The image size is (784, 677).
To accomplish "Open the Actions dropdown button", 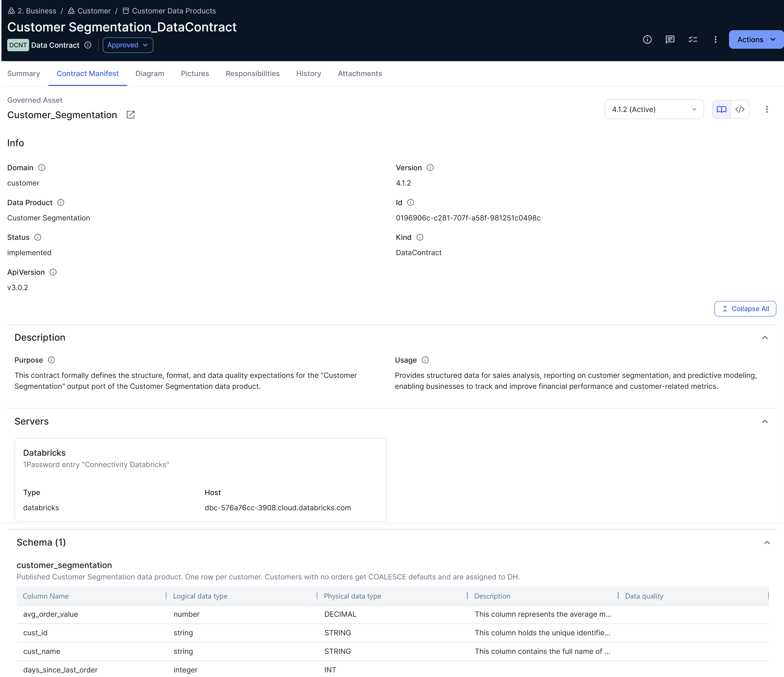I will (756, 39).
